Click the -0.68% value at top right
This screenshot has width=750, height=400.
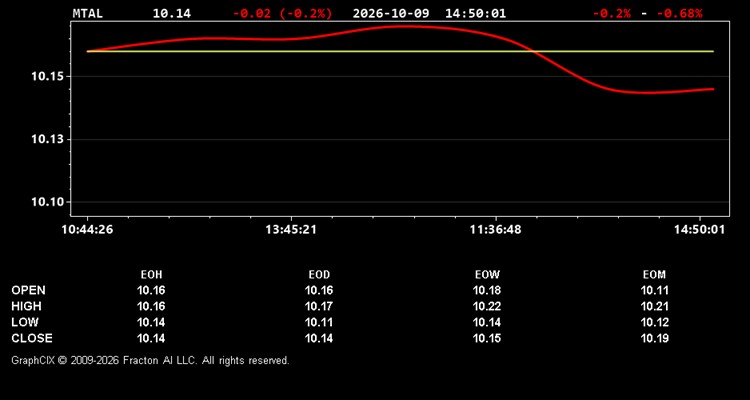point(680,13)
